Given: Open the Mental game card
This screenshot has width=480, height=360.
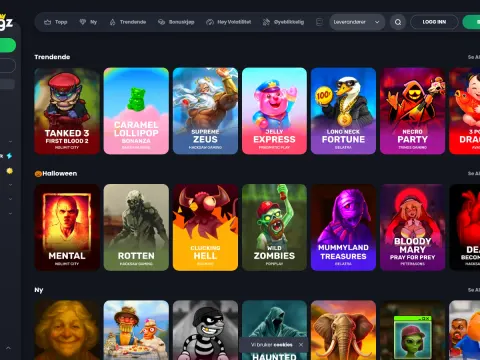Looking at the screenshot, I should click(67, 227).
